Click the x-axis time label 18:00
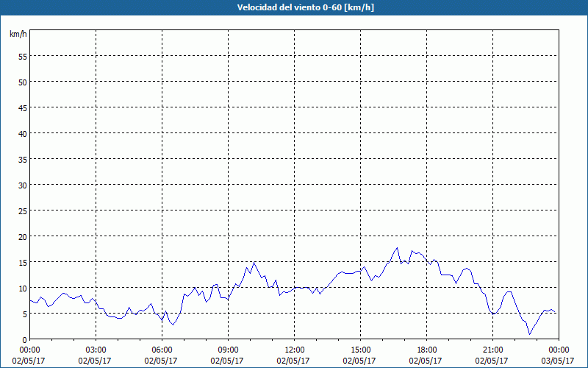The width and height of the screenshot is (588, 368). pos(426,350)
